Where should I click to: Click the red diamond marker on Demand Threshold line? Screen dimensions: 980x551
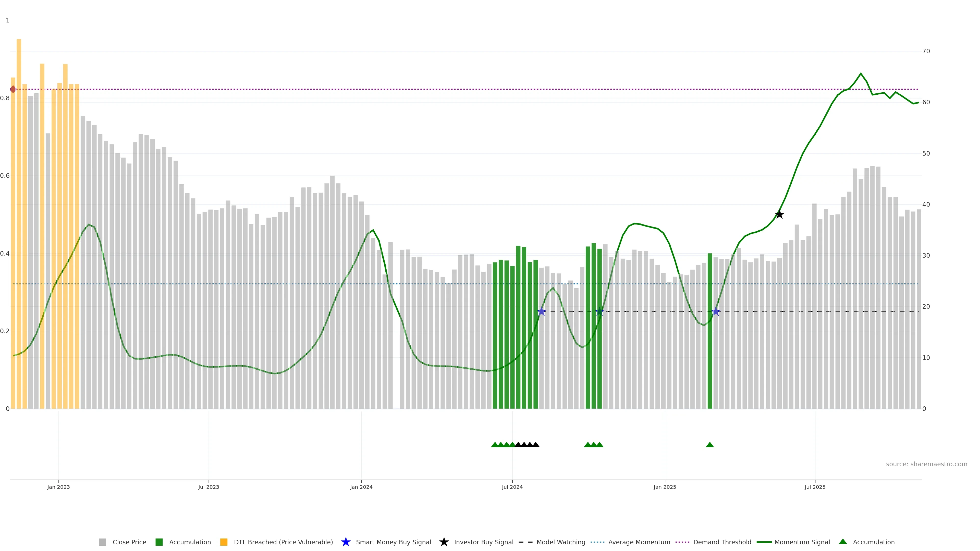pos(13,89)
